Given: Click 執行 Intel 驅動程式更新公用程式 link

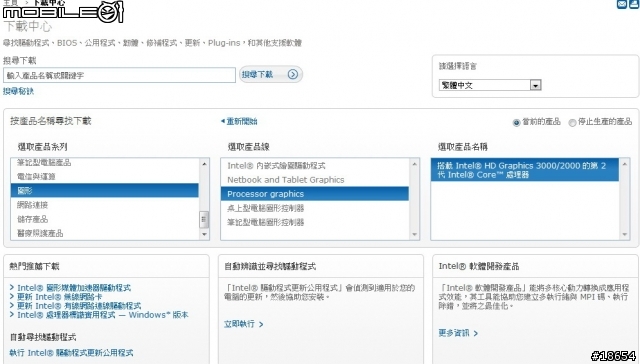Looking at the screenshot, I should click(x=71, y=353).
